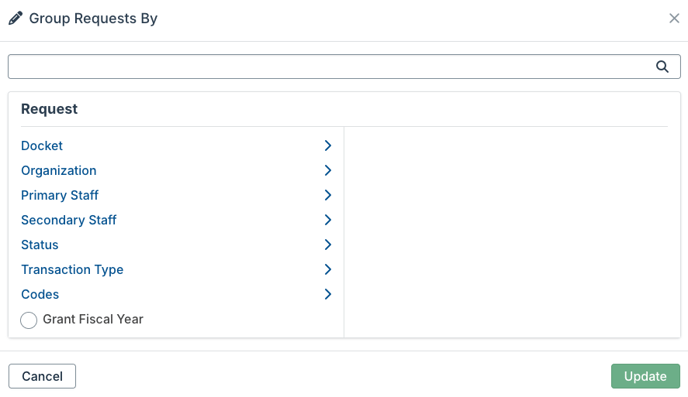Expand the Codes chevron arrow
This screenshot has width=688, height=397.
(328, 294)
